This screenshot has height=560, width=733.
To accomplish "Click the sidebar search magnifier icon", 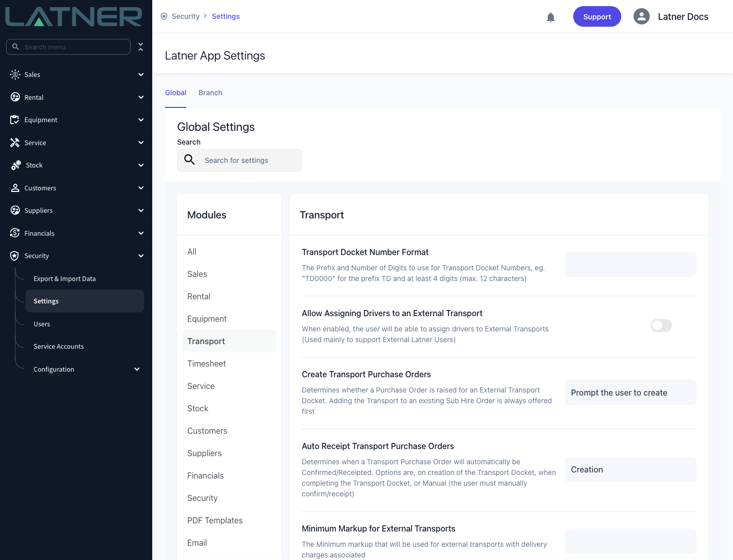I will pos(16,47).
